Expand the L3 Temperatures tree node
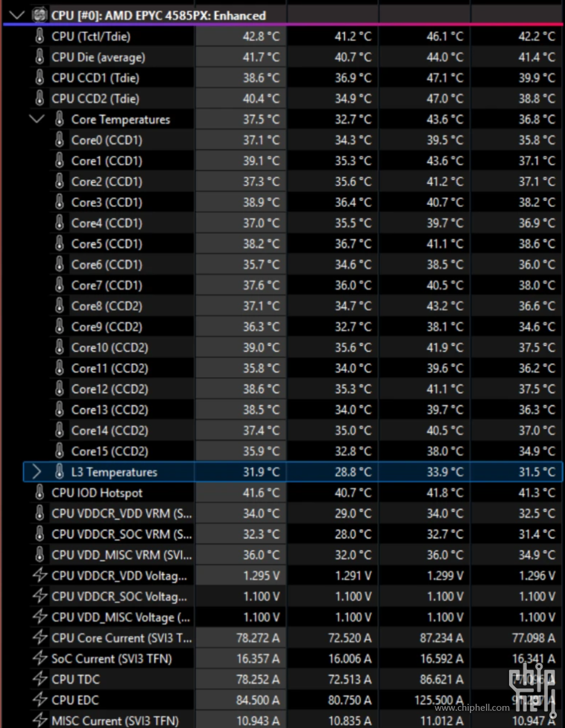Viewport: 565px width, 728px height. (x=37, y=472)
